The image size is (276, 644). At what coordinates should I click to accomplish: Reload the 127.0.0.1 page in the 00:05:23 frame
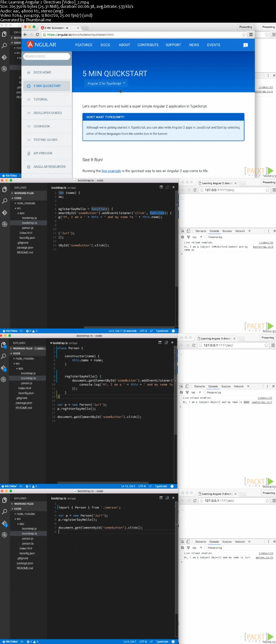pos(195,501)
